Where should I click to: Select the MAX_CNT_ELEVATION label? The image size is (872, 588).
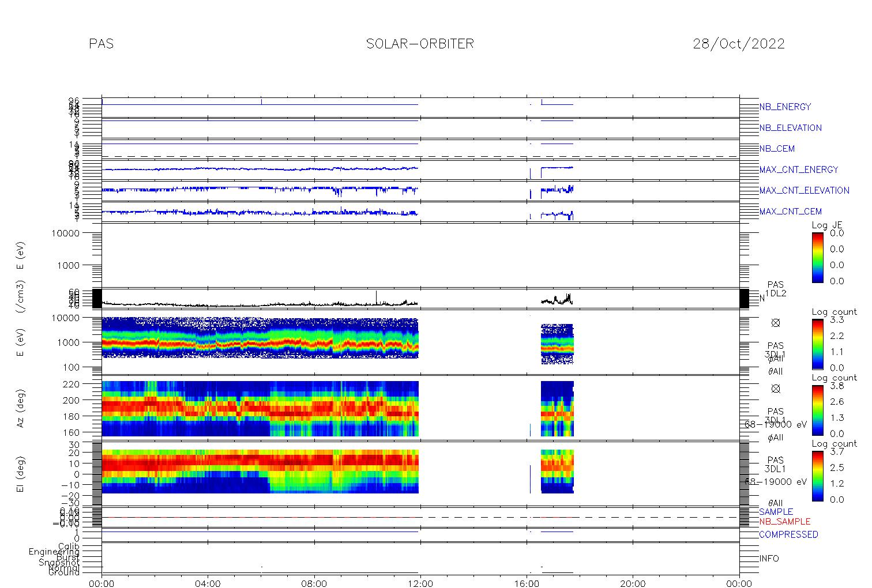tap(804, 190)
